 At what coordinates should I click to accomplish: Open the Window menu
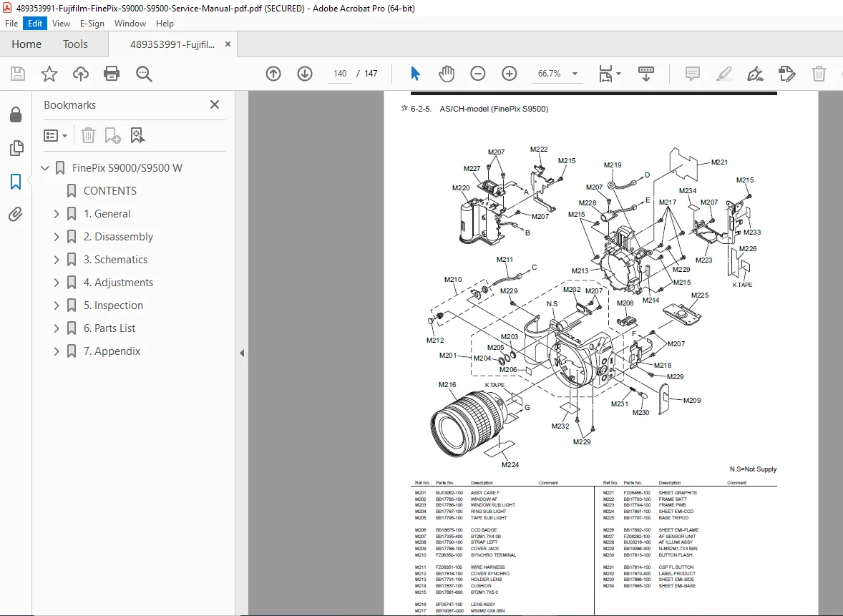click(x=130, y=24)
